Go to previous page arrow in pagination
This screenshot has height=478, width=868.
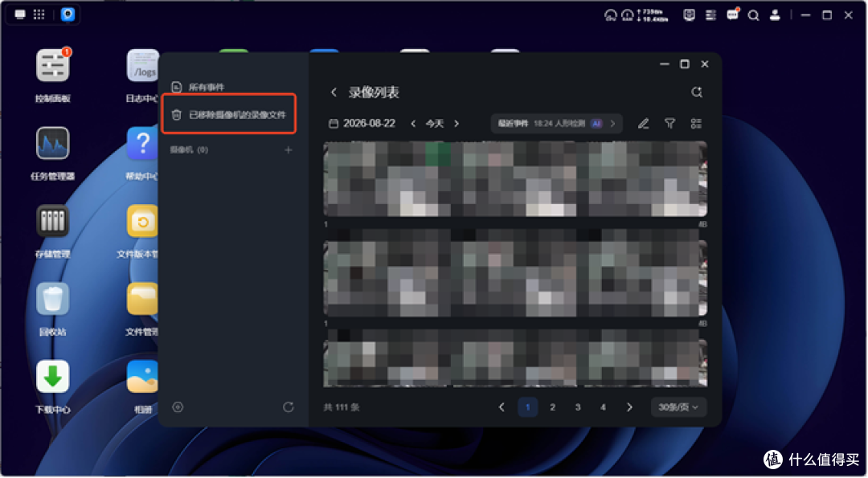(502, 408)
